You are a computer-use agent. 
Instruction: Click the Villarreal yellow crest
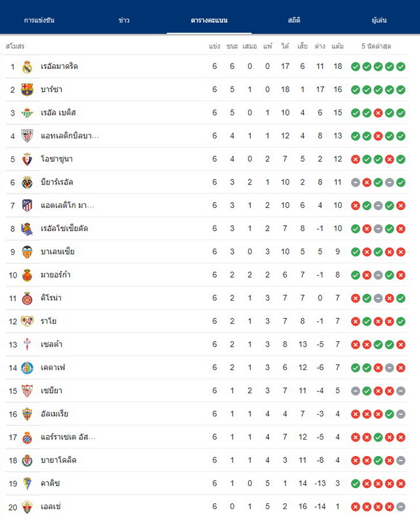point(27,182)
